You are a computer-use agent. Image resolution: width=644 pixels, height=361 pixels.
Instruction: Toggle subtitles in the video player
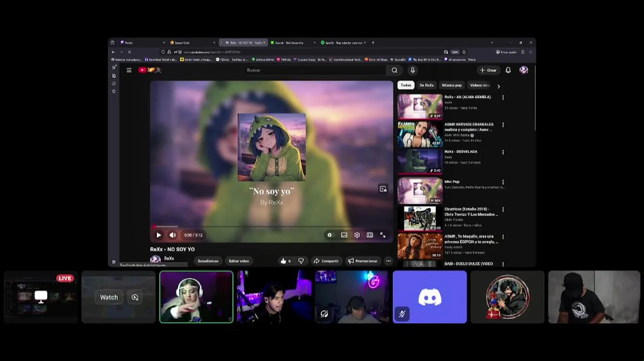[x=344, y=235]
